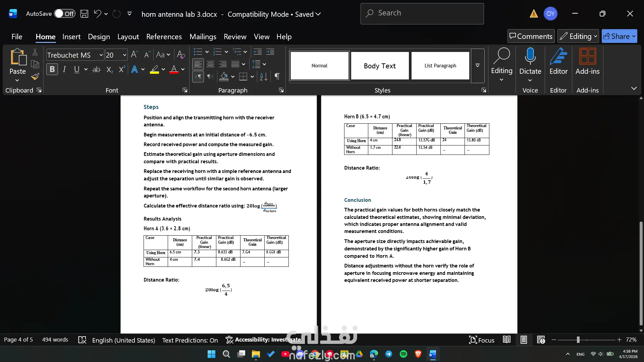Open the font name dropdown
644x362 pixels.
tap(101, 55)
